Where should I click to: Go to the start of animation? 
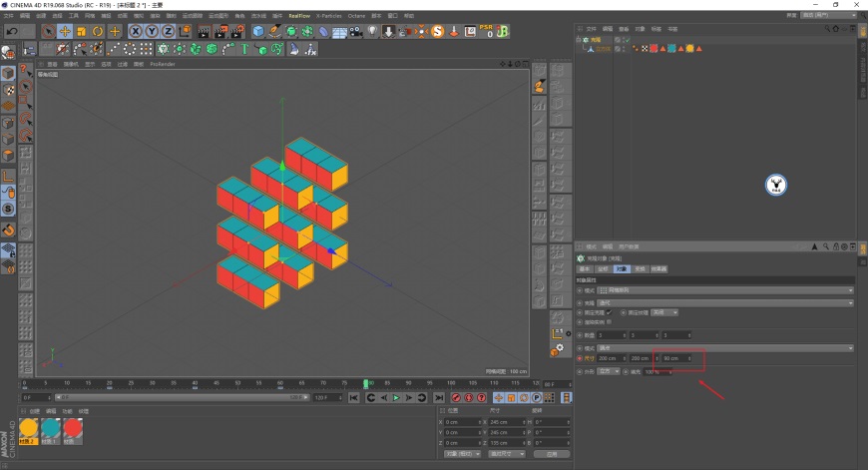354,397
